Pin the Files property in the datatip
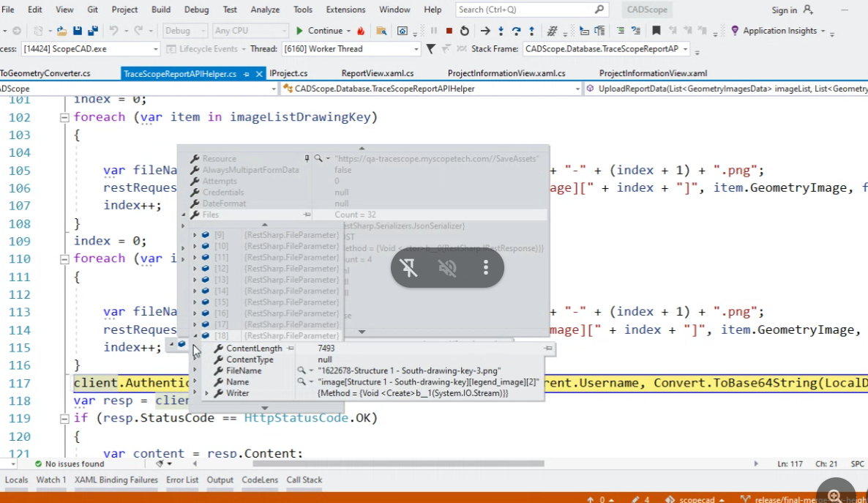868x503 pixels. tap(307, 215)
